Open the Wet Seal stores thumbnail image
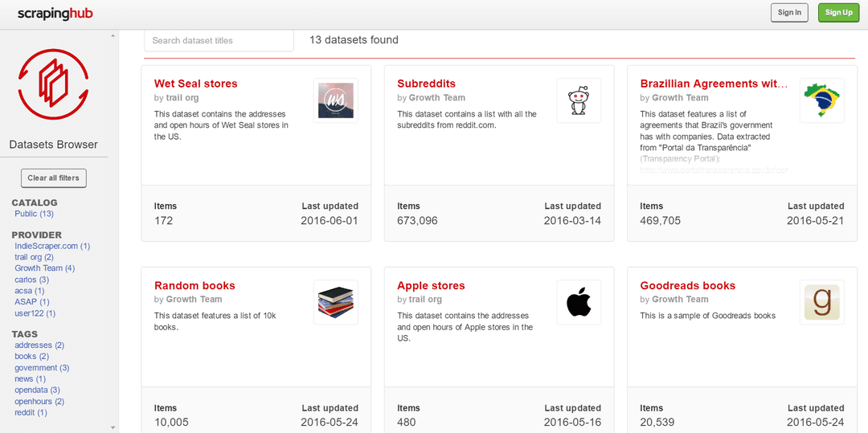 pyautogui.click(x=335, y=100)
